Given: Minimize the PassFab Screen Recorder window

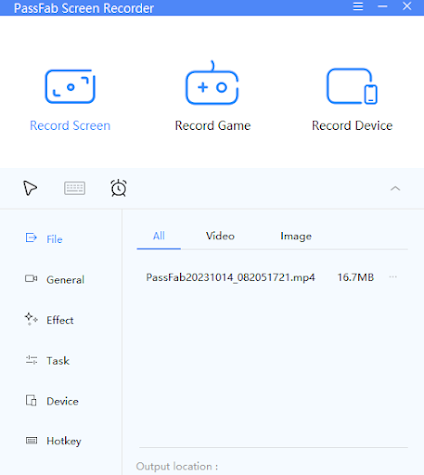Looking at the screenshot, I should tap(382, 6).
